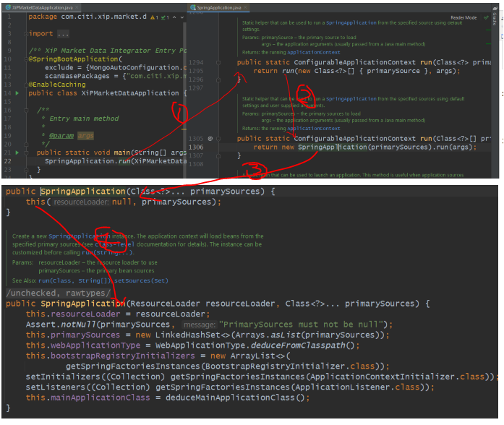
Task: Toggle Reader Mode in SpringApplication editor
Action: pyautogui.click(x=464, y=17)
